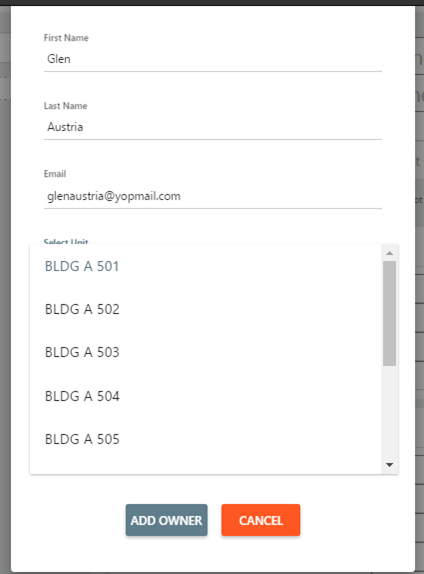
Task: Pick BLDG A 503 in dropdown list
Action: [x=205, y=352]
